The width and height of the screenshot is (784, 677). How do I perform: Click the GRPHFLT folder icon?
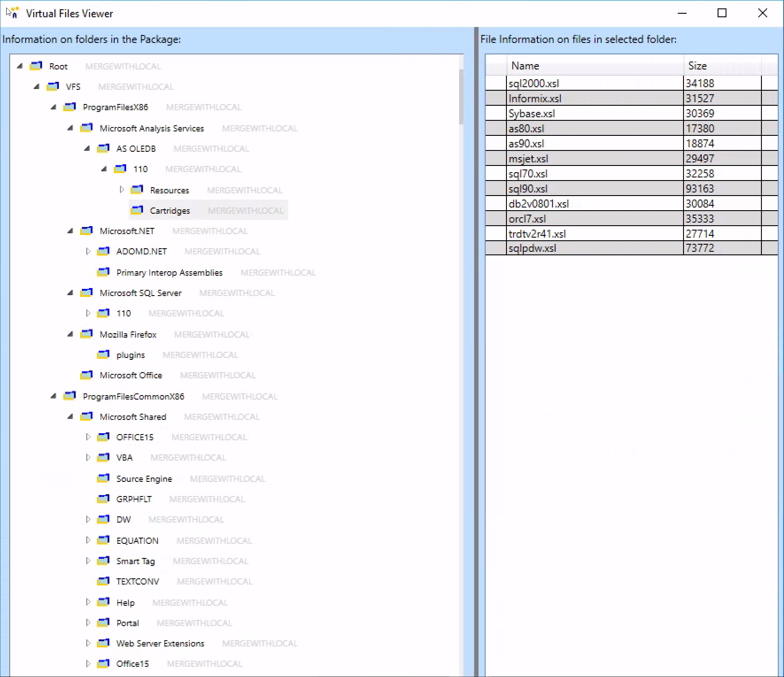103,499
